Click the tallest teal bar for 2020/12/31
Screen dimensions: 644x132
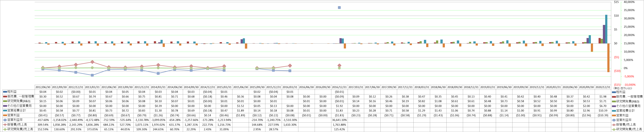(606, 29)
